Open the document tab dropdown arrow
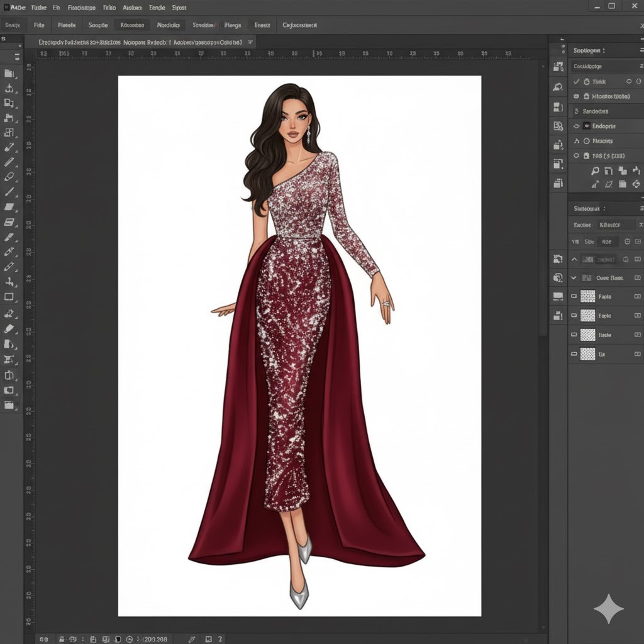The width and height of the screenshot is (644, 644). [x=250, y=42]
